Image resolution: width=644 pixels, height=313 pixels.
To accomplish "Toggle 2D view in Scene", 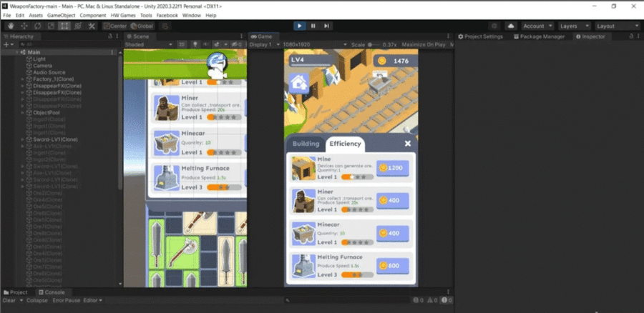I will 180,44.
